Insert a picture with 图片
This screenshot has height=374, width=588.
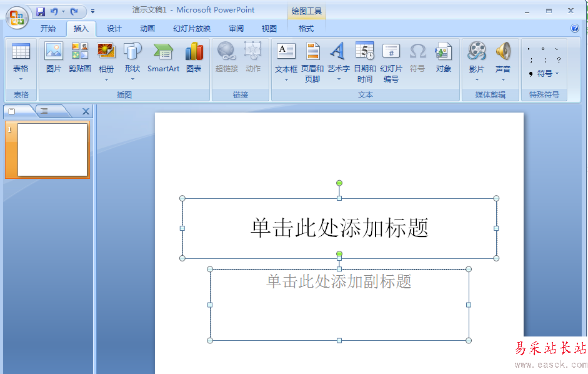tap(54, 57)
